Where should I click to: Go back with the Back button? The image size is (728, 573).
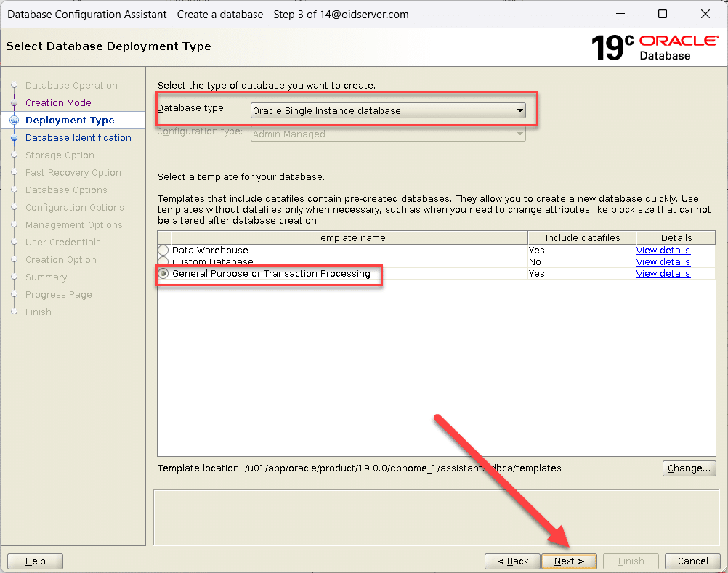pos(512,561)
